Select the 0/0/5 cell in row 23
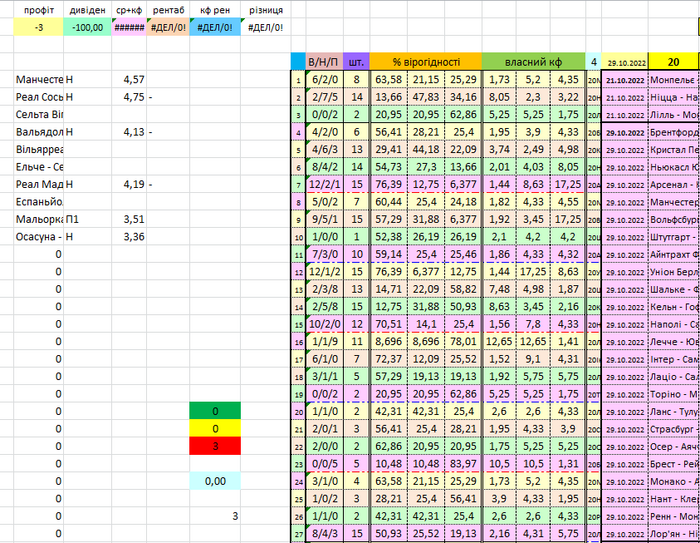This screenshot has height=543, width=700. 325,464
